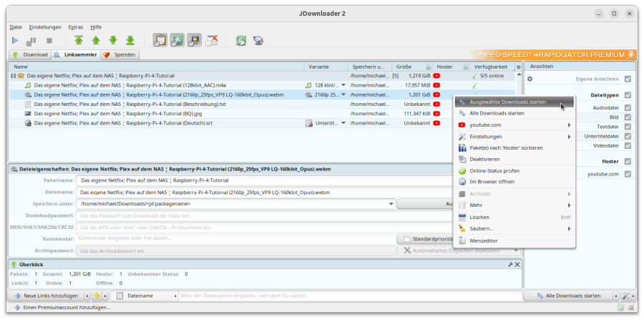644x320 pixels.
Task: Open the Spenden tab
Action: (120, 54)
